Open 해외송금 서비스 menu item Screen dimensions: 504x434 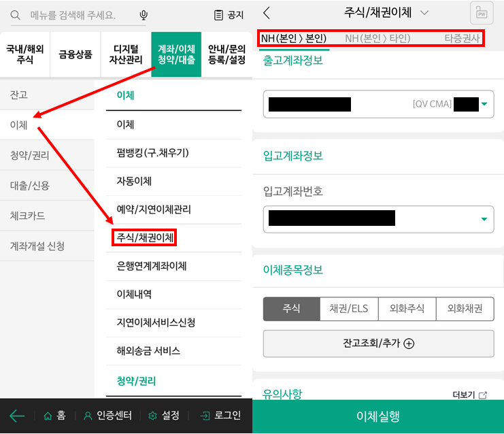click(173, 351)
